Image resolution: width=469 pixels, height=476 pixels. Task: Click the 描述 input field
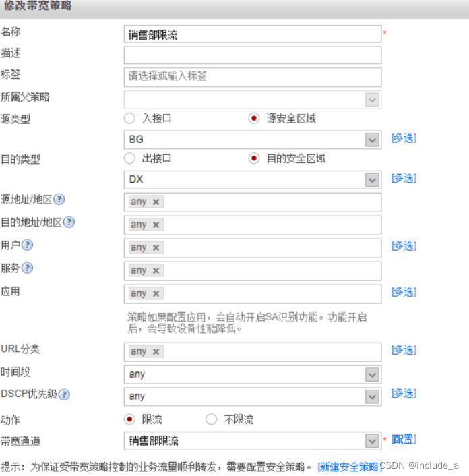[253, 55]
